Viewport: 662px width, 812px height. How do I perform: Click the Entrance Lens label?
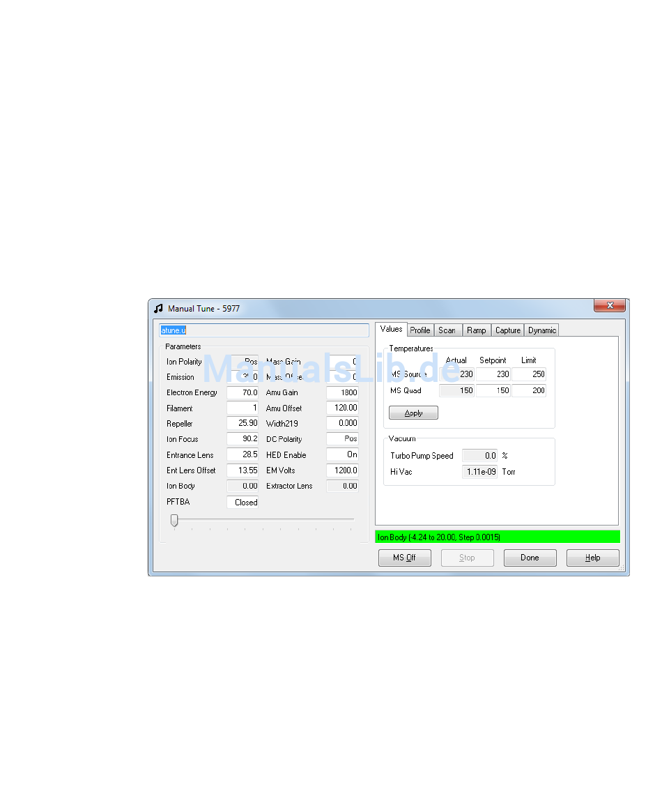tap(190, 454)
